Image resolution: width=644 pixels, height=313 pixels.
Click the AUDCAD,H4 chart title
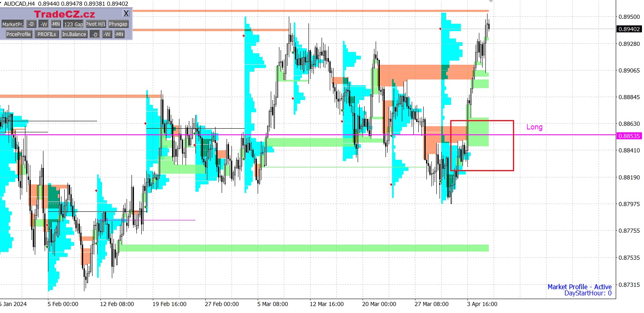point(20,4)
